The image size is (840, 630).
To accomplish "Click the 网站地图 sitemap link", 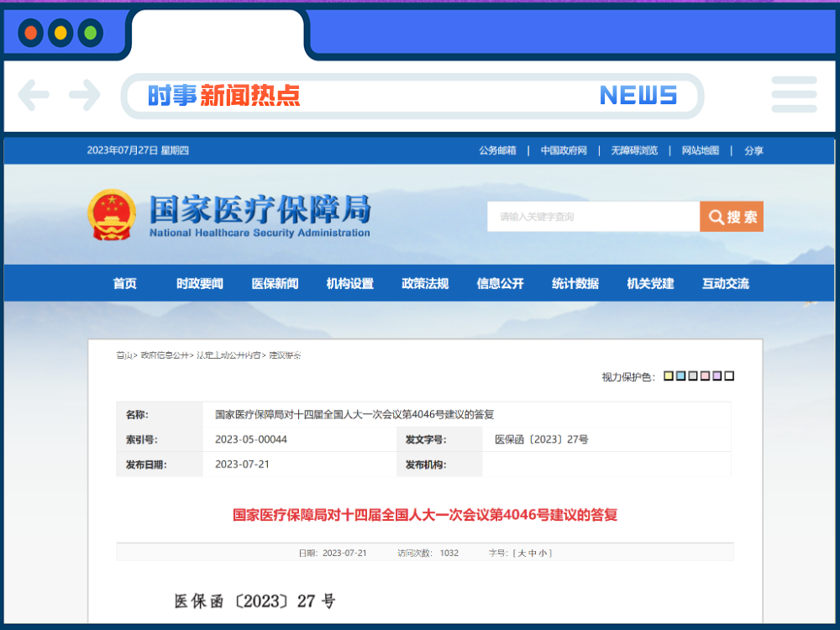I will pyautogui.click(x=701, y=151).
